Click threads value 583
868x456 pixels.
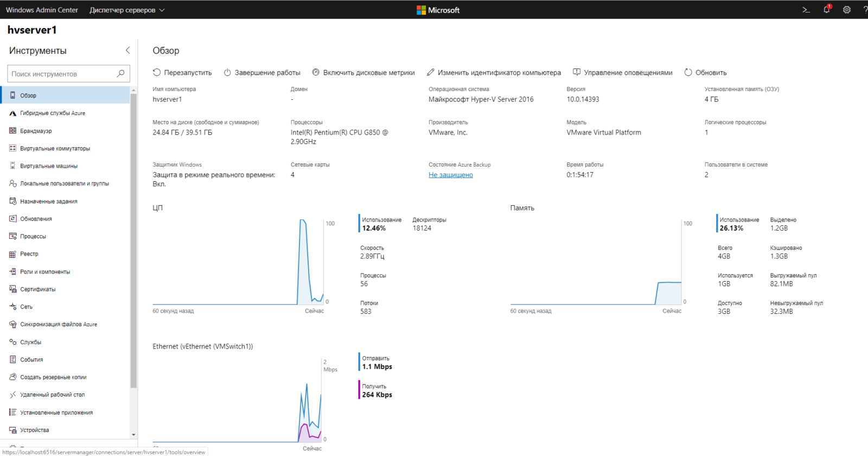point(366,312)
